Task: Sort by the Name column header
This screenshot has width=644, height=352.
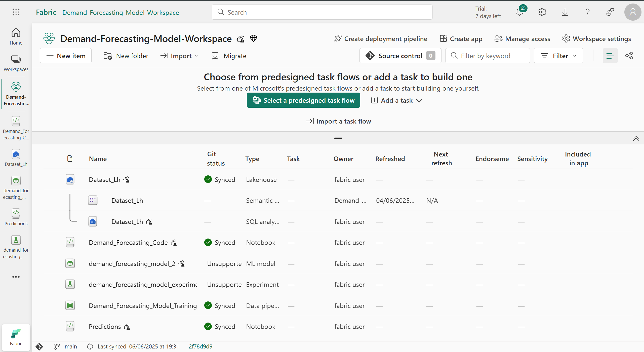Action: click(x=98, y=159)
